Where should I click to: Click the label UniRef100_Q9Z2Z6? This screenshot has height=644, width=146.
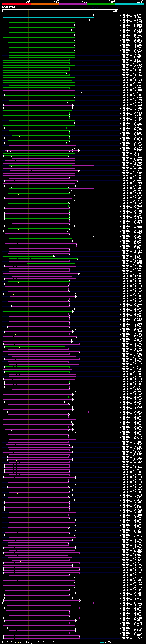[x=131, y=600]
